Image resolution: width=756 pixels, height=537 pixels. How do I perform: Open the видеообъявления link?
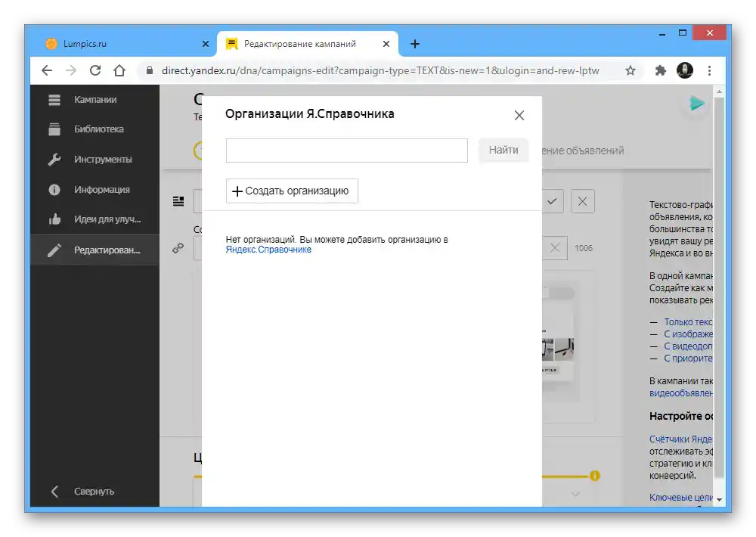pos(681,393)
